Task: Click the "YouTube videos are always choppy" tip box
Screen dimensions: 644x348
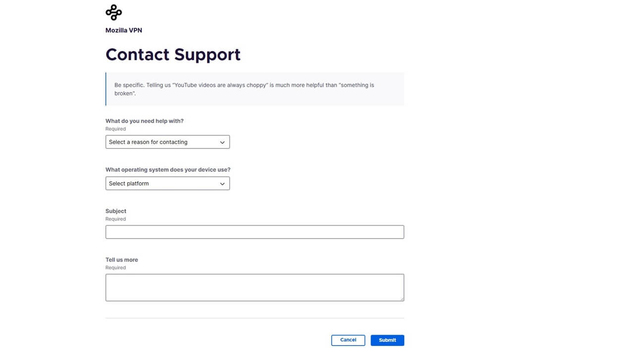Action: click(255, 89)
